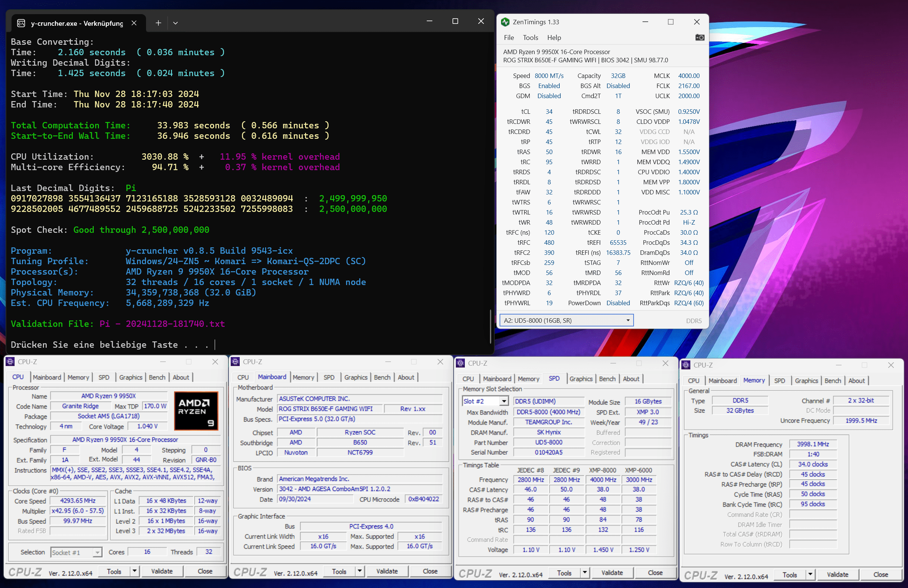Click the 8000 MT/s speed value
This screenshot has height=588, width=908.
pyautogui.click(x=548, y=76)
